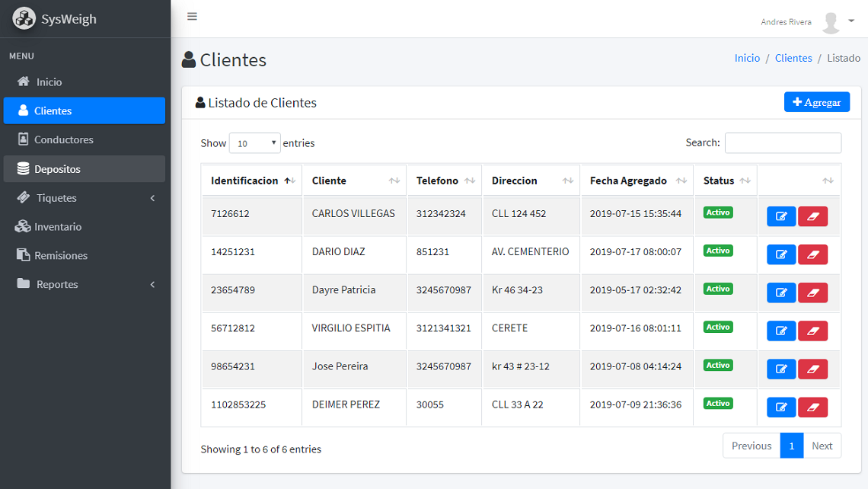Click the user avatar icon
The image size is (868, 489).
click(831, 22)
